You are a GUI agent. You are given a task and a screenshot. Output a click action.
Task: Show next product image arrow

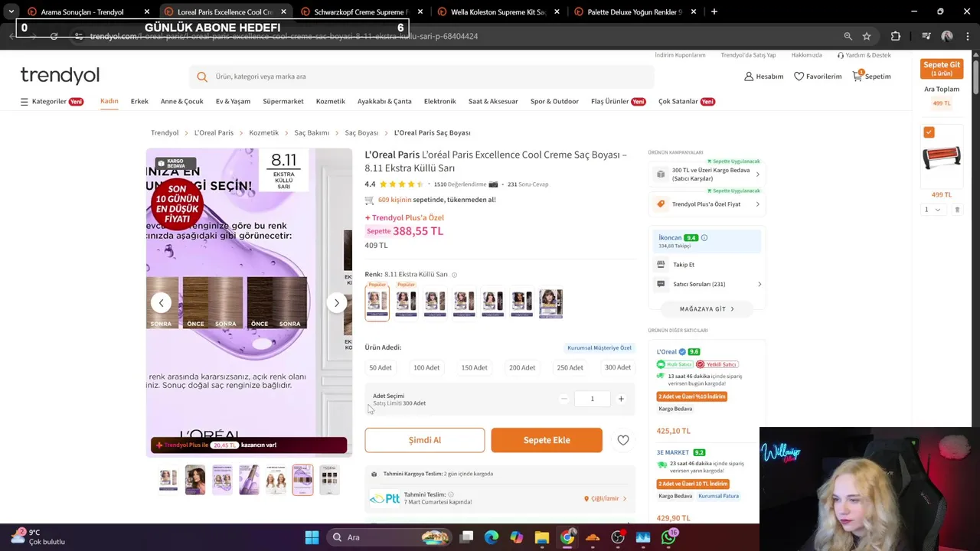pos(336,303)
